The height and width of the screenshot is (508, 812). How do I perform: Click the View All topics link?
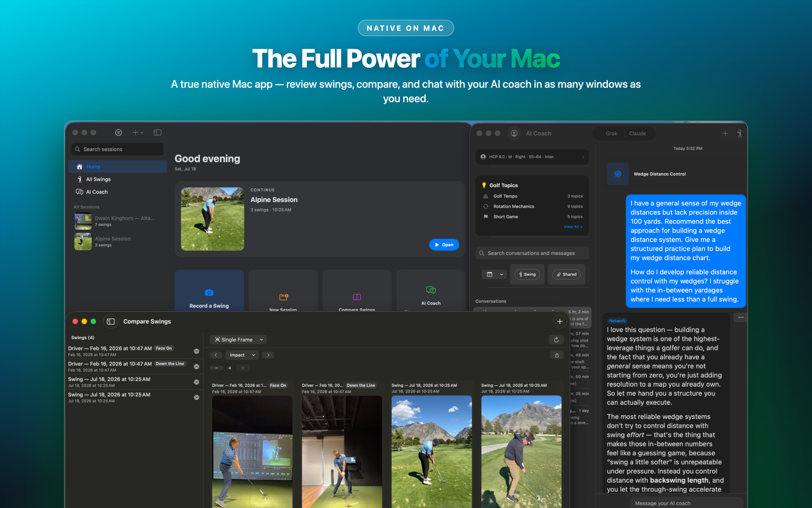point(573,227)
